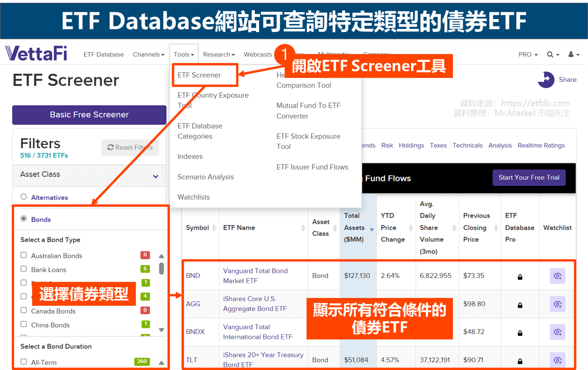Click the lock icon in AGG row
Screen dimensions: 588x370
tap(520, 305)
